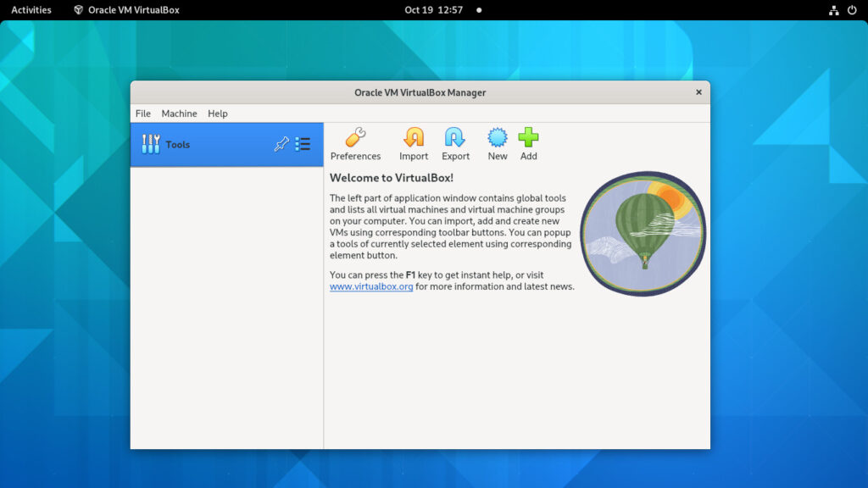Click the power icon in system tray

[x=852, y=10]
